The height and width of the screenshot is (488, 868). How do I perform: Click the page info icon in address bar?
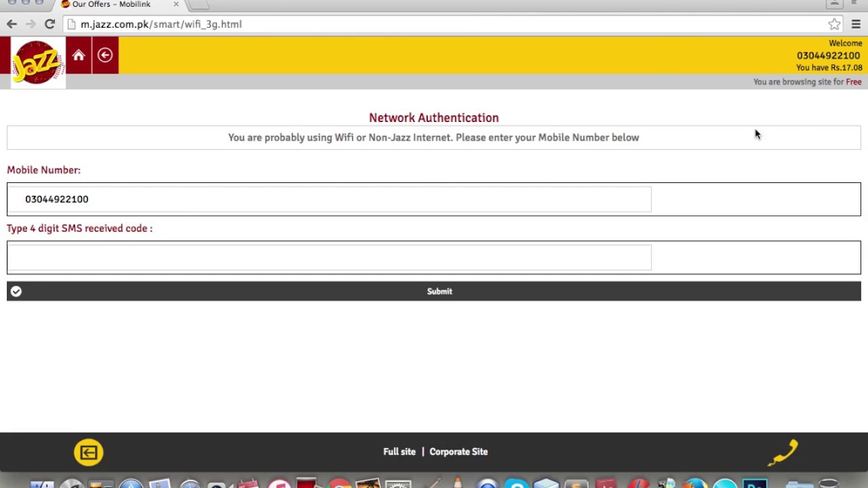coord(71,24)
